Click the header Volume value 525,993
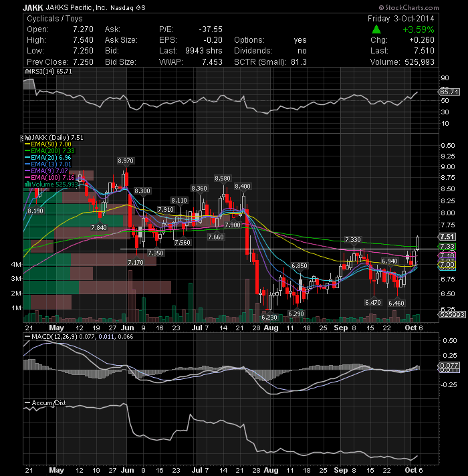The width and height of the screenshot is (468, 476). click(x=419, y=62)
